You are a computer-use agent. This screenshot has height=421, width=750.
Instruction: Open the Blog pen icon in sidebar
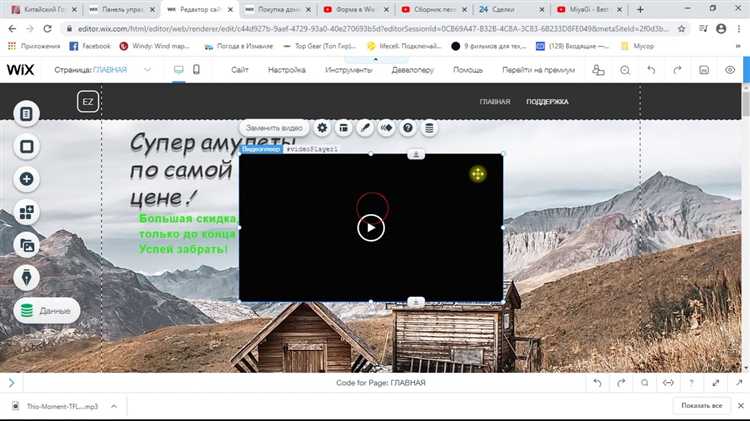pos(26,277)
